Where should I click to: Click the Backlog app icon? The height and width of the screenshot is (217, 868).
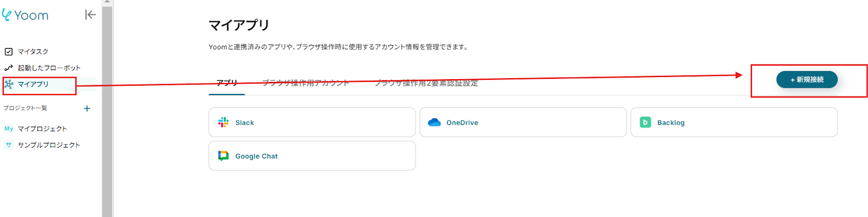(x=646, y=122)
